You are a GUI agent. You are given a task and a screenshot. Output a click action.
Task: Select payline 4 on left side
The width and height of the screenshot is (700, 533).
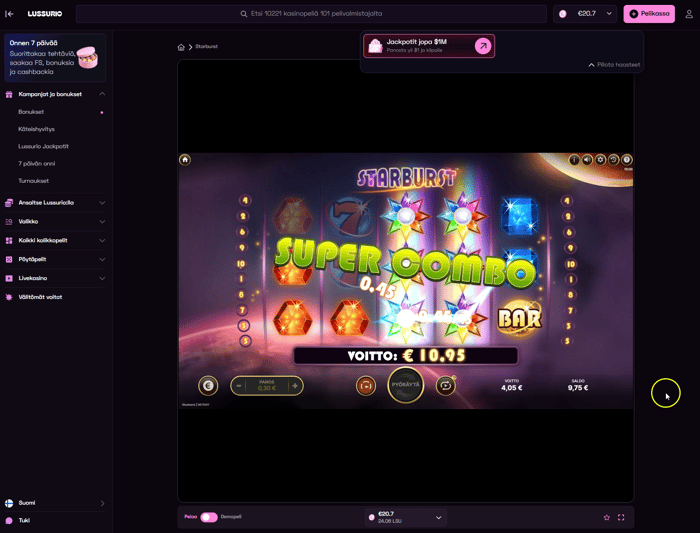(x=245, y=200)
